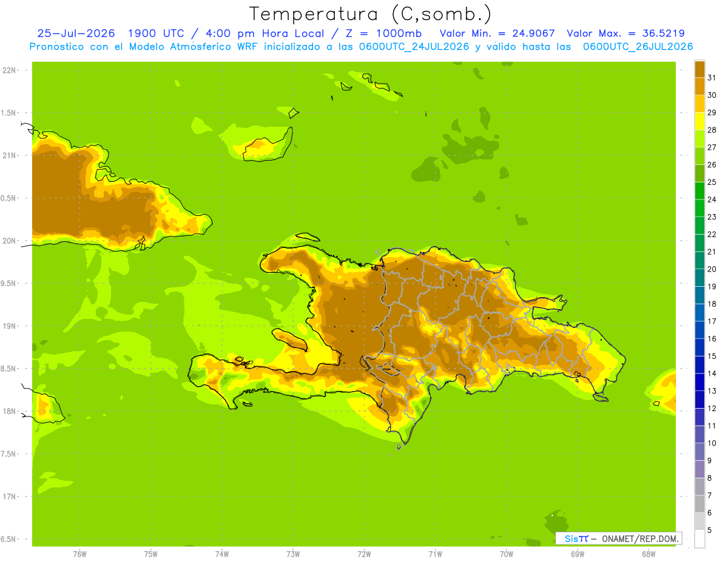Viewport: 728px width, 562px height.
Task: Click the title "Temperatura (C,somb.)"
Action: [371, 14]
